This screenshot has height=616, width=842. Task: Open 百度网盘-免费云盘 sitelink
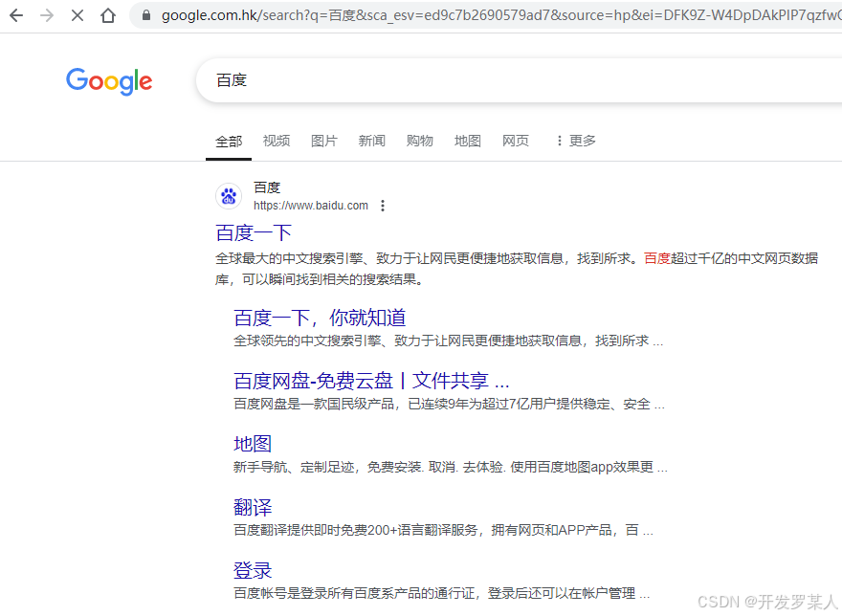coord(371,381)
